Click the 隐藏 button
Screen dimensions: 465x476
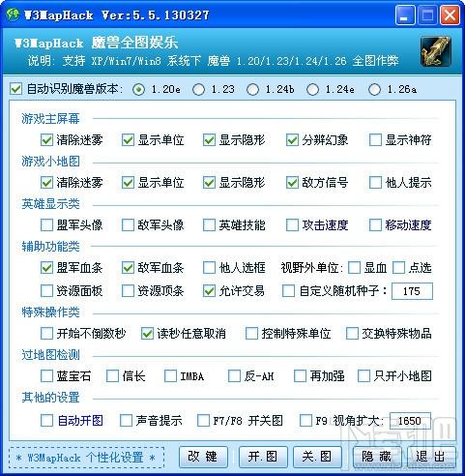coord(377,457)
